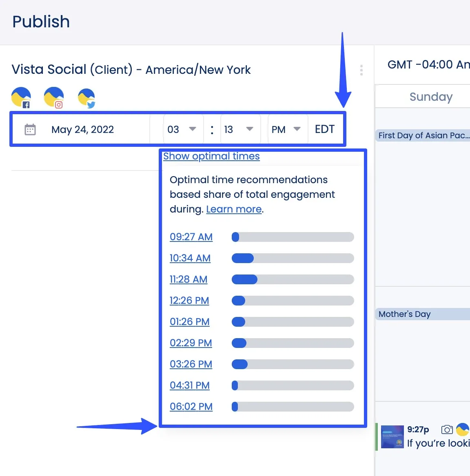Viewport: 470px width, 476px height.
Task: Open the scheduled post thumbnail image
Action: coord(392,437)
